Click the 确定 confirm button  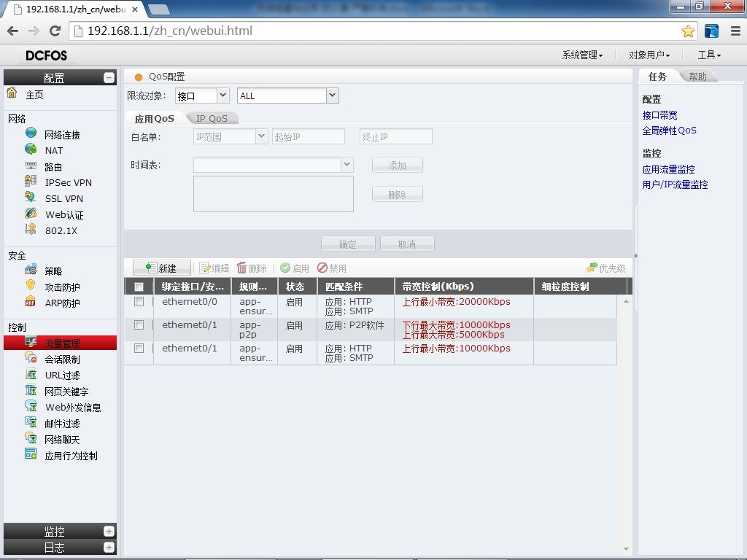click(348, 244)
